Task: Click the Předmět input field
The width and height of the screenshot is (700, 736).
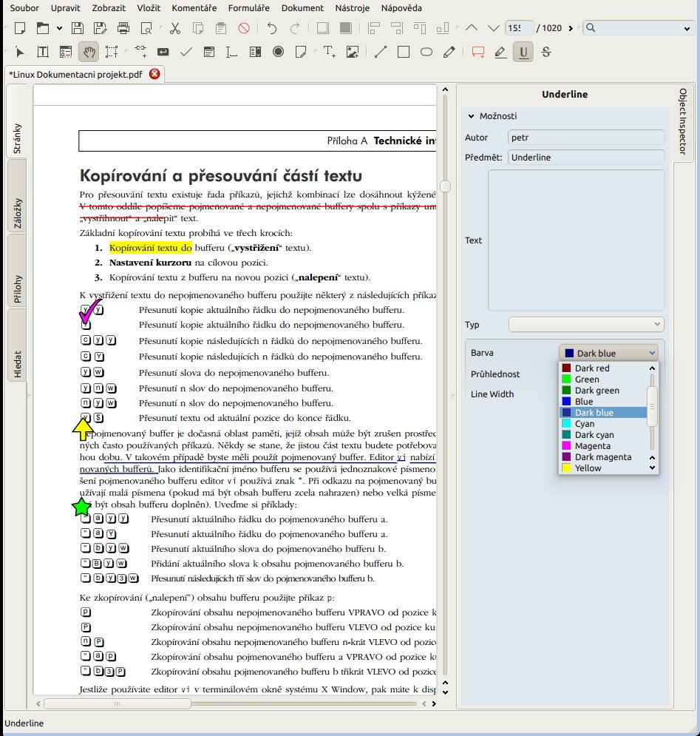Action: coord(586,157)
